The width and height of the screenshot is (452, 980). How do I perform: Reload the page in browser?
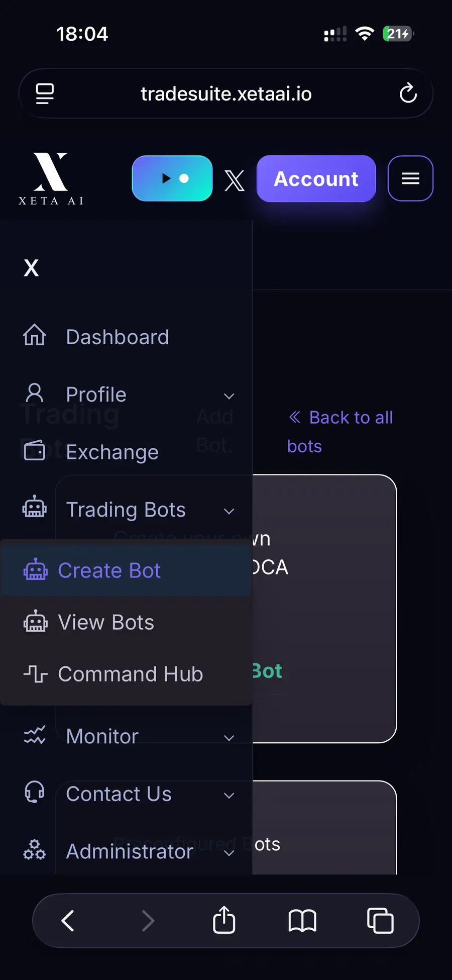tap(408, 93)
